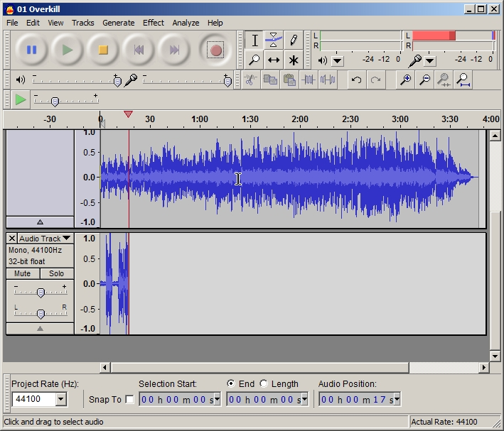Click the Undo arrow icon
This screenshot has width=504, height=431.
[356, 80]
